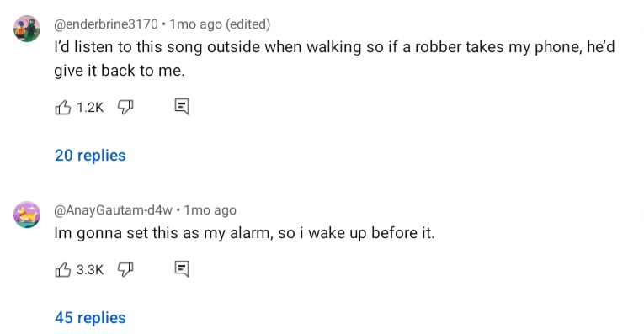
Task: Expand the 45 replies thread
Action: click(x=90, y=317)
